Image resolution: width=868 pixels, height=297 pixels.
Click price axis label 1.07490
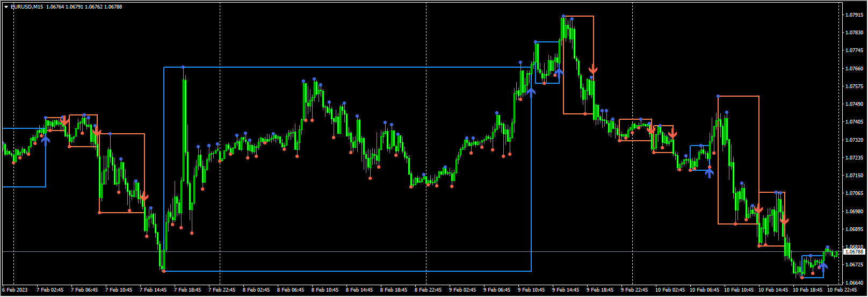click(x=855, y=104)
